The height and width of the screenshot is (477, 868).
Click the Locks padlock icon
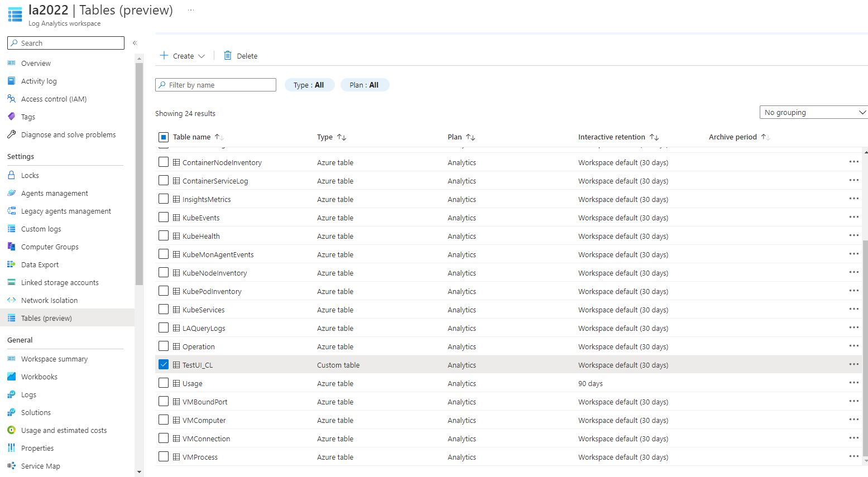[x=11, y=175]
